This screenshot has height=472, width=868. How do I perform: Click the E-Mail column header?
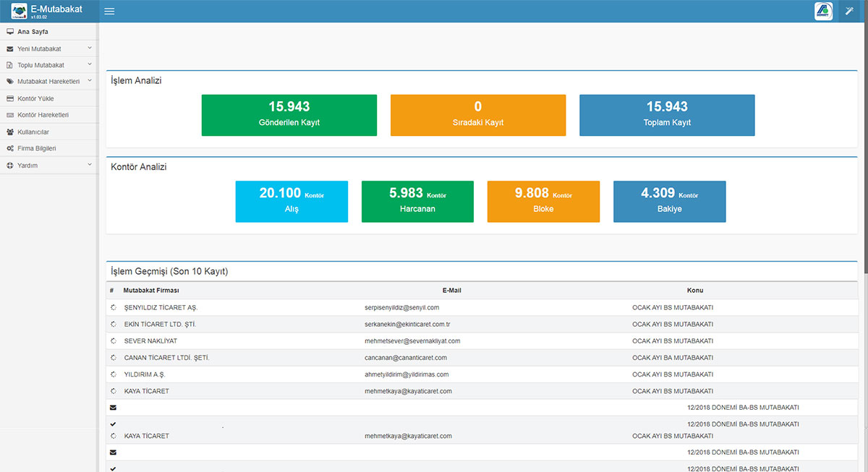coord(451,291)
